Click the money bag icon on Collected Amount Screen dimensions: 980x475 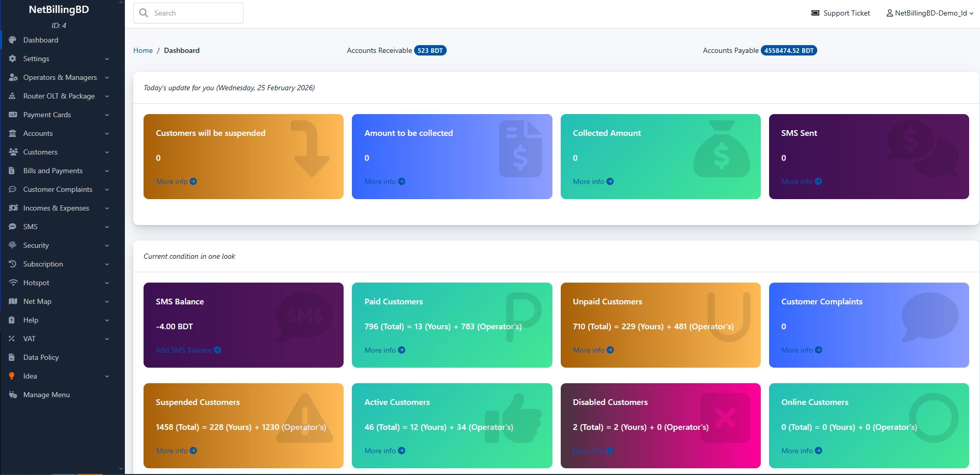click(x=721, y=149)
